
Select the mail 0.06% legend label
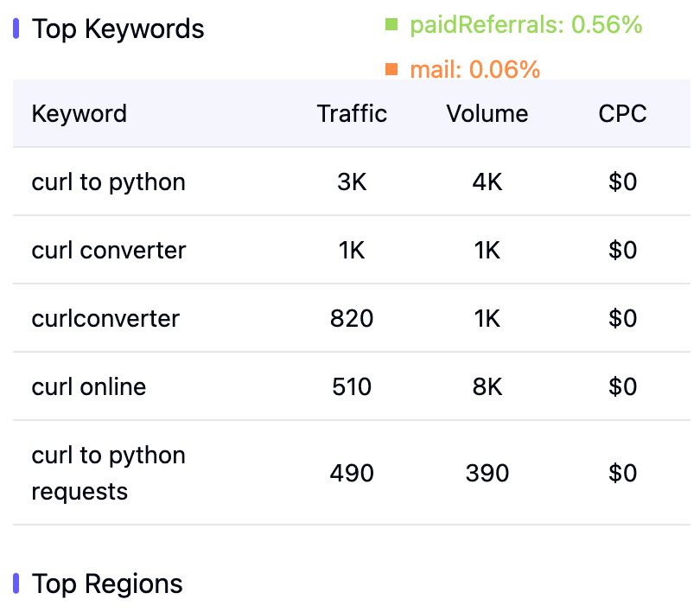tap(474, 69)
